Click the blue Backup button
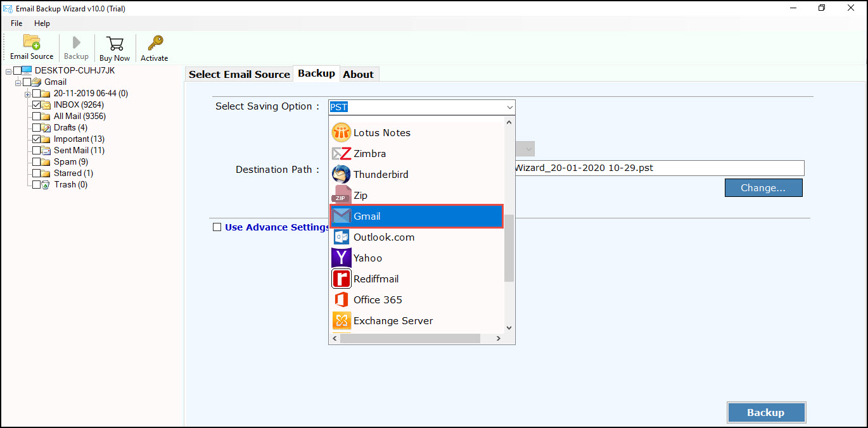Image resolution: width=868 pixels, height=428 pixels. (x=766, y=412)
